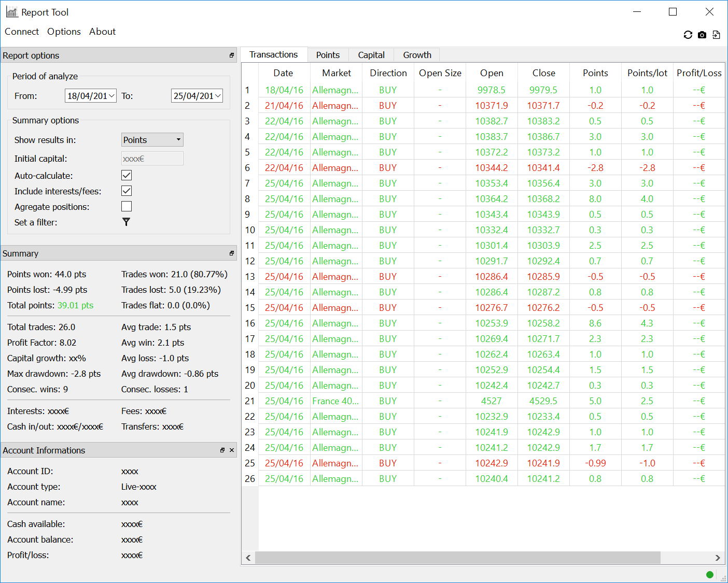Image resolution: width=728 pixels, height=583 pixels.
Task: Click the export report file icon
Action: [x=716, y=35]
